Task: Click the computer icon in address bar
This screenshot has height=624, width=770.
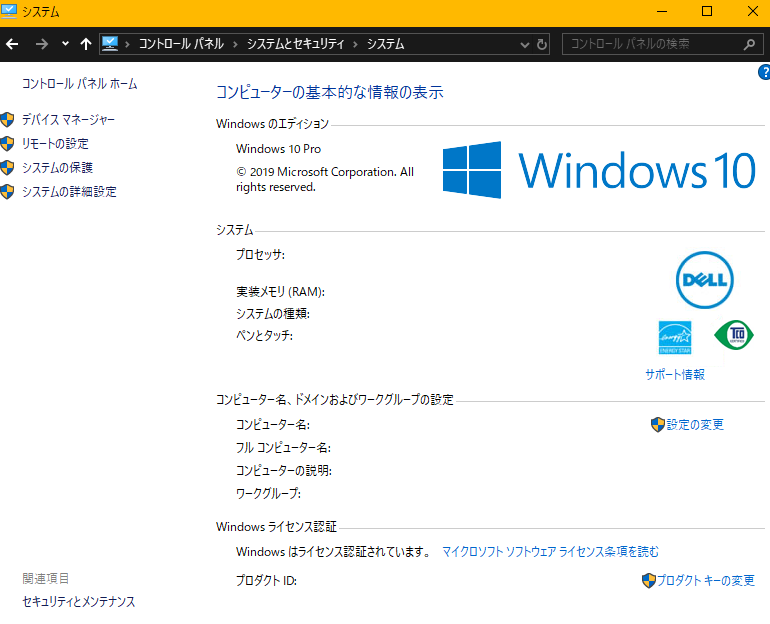Action: [110, 44]
